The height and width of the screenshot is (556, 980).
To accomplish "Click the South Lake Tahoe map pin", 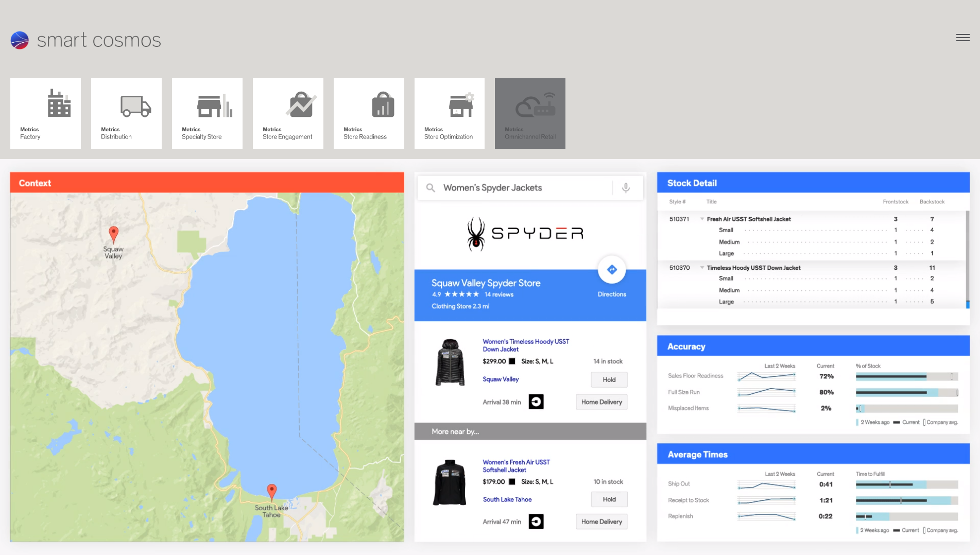I will 271,492.
